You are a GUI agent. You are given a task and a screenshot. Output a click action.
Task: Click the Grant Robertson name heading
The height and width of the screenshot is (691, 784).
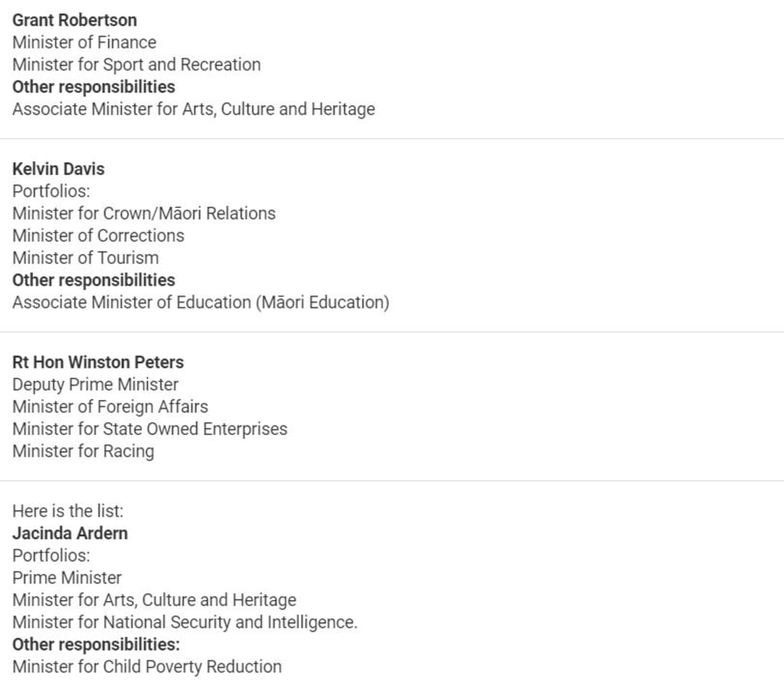click(x=75, y=20)
